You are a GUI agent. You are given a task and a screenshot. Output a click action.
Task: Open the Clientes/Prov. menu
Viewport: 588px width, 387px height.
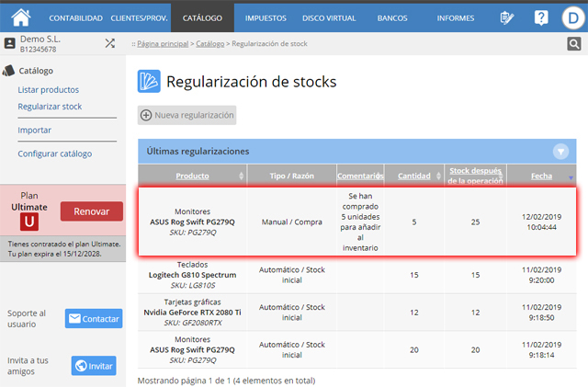[139, 18]
